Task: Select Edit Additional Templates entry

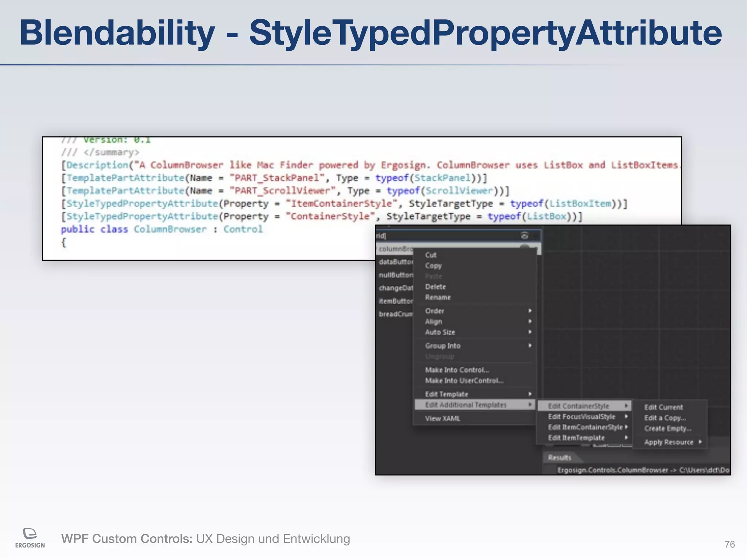Action: (475, 405)
